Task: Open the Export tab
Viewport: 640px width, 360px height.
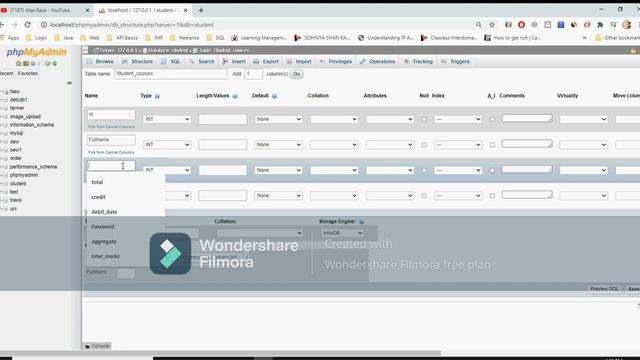Action: click(x=266, y=62)
